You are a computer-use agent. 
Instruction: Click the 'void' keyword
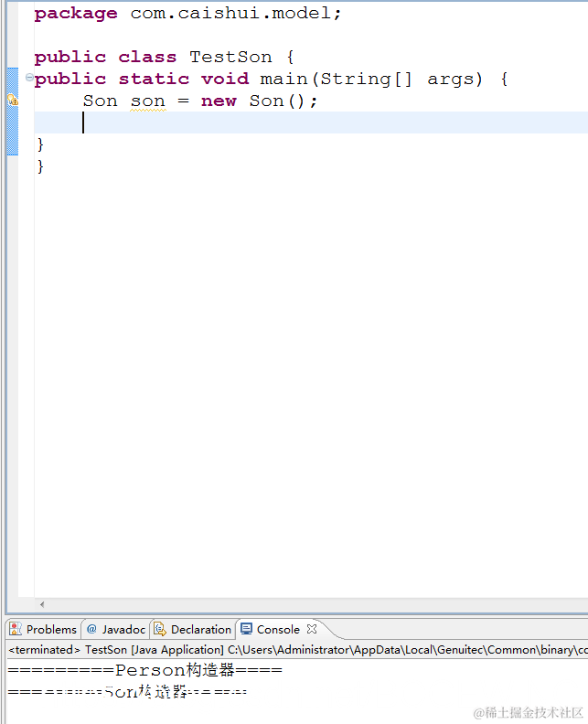click(x=225, y=79)
